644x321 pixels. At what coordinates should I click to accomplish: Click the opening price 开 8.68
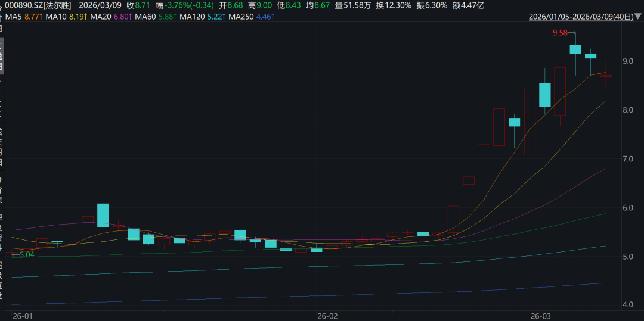pos(232,6)
